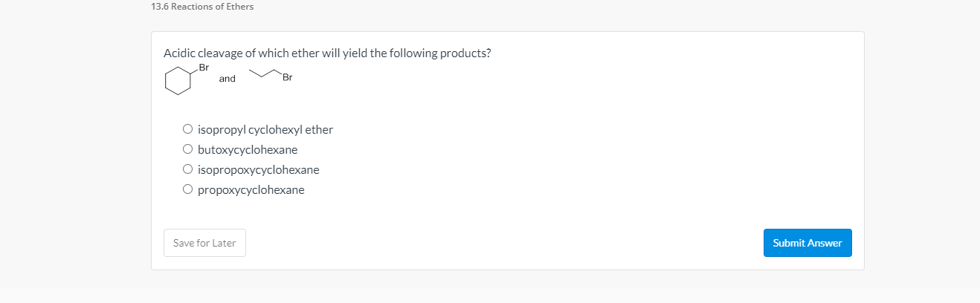Click the acidic cleavage question text

point(326,54)
